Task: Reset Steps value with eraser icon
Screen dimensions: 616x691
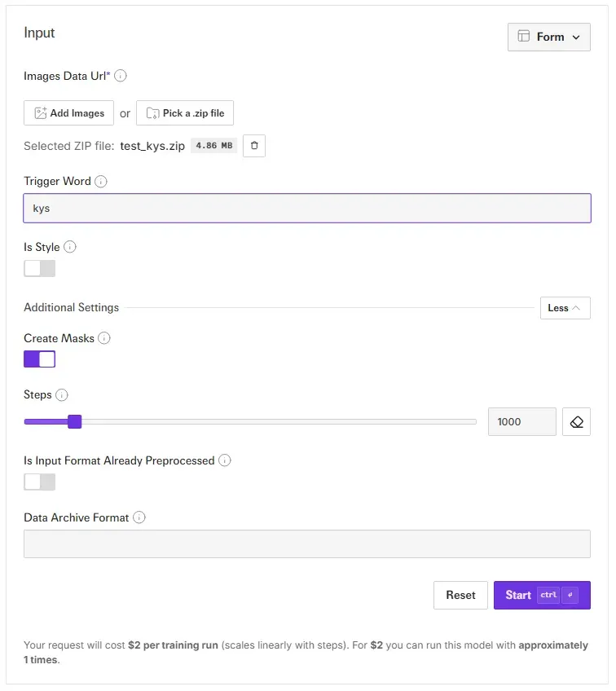Action: pos(576,422)
